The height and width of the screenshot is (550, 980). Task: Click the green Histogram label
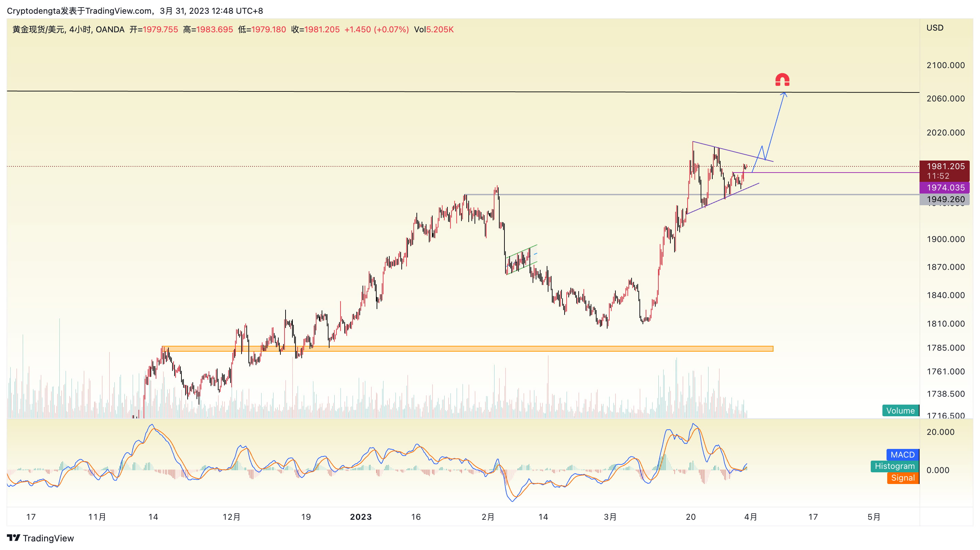click(x=894, y=466)
